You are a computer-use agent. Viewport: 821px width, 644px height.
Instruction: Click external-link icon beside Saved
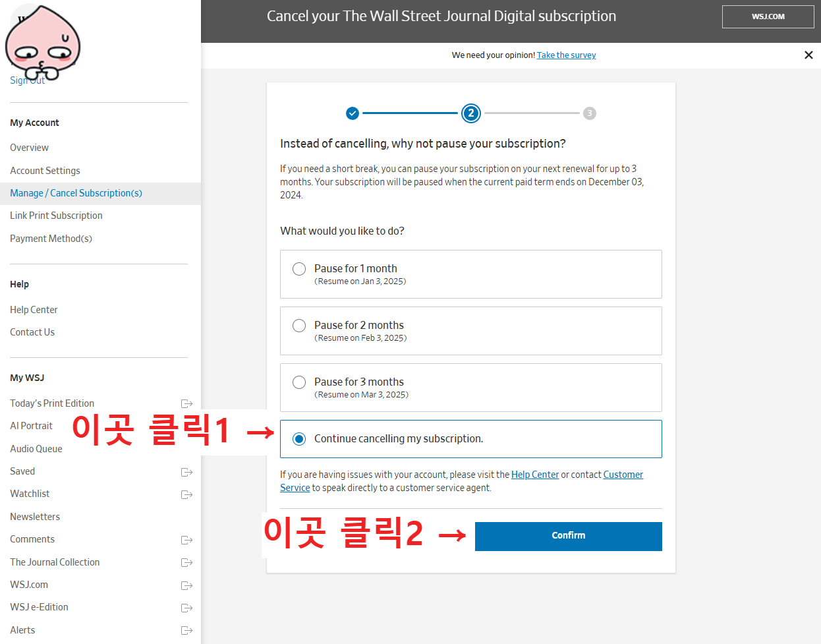186,472
